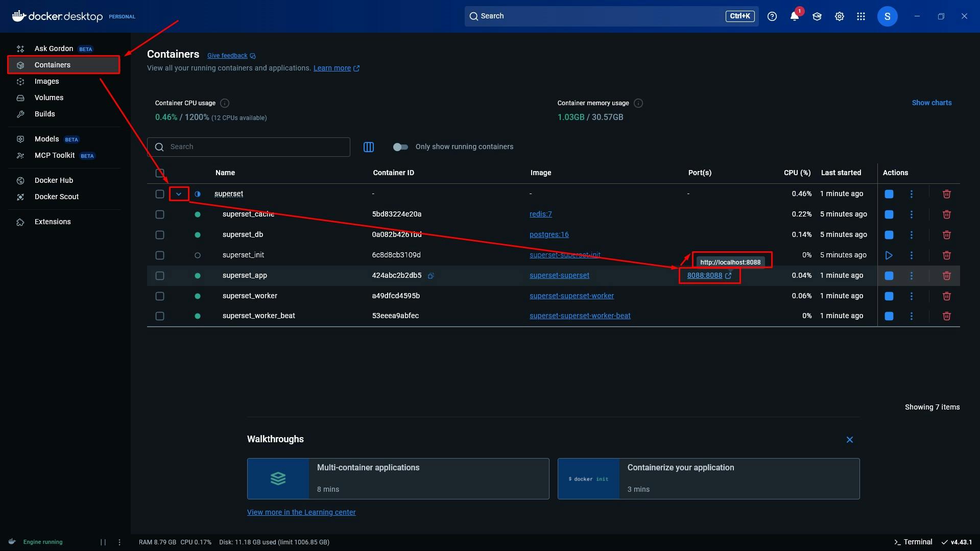The height and width of the screenshot is (551, 980).
Task: Open more actions for superset_cache
Action: (912, 214)
